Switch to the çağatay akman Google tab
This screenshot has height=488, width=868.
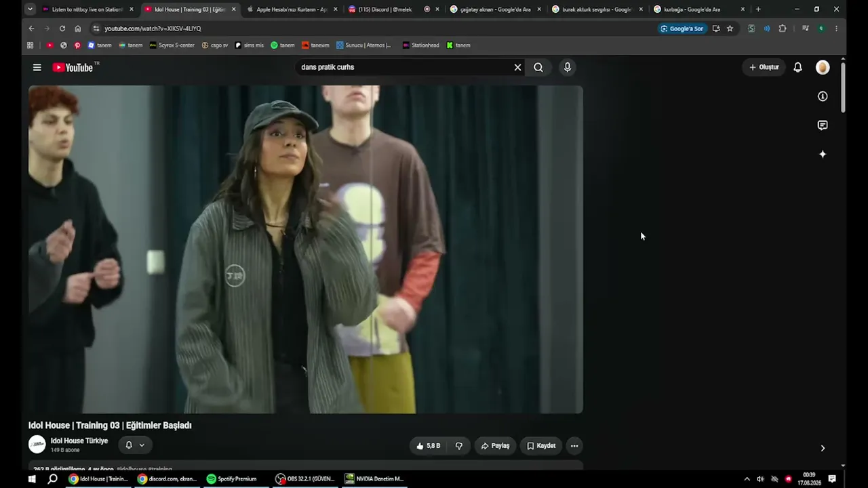pyautogui.click(x=494, y=9)
